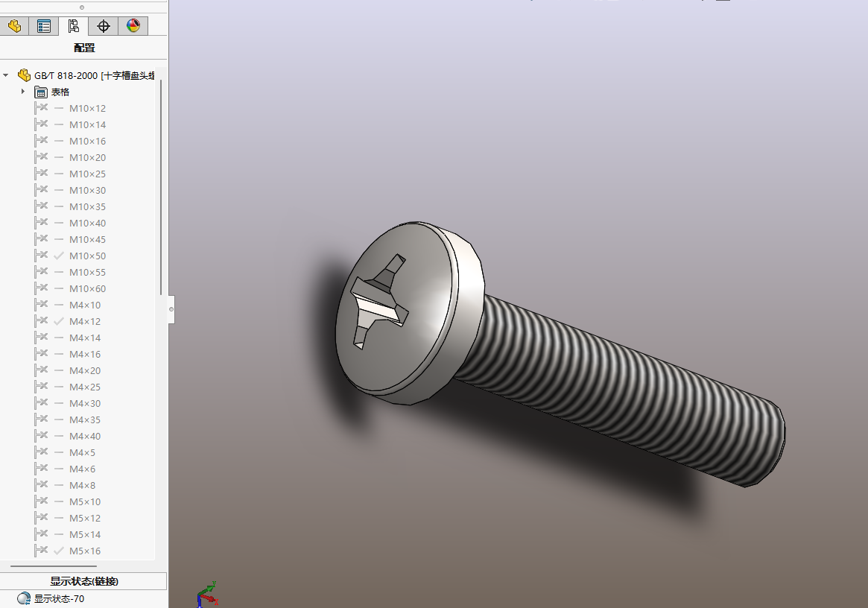
Task: Select configuration M10×30
Action: coord(87,191)
